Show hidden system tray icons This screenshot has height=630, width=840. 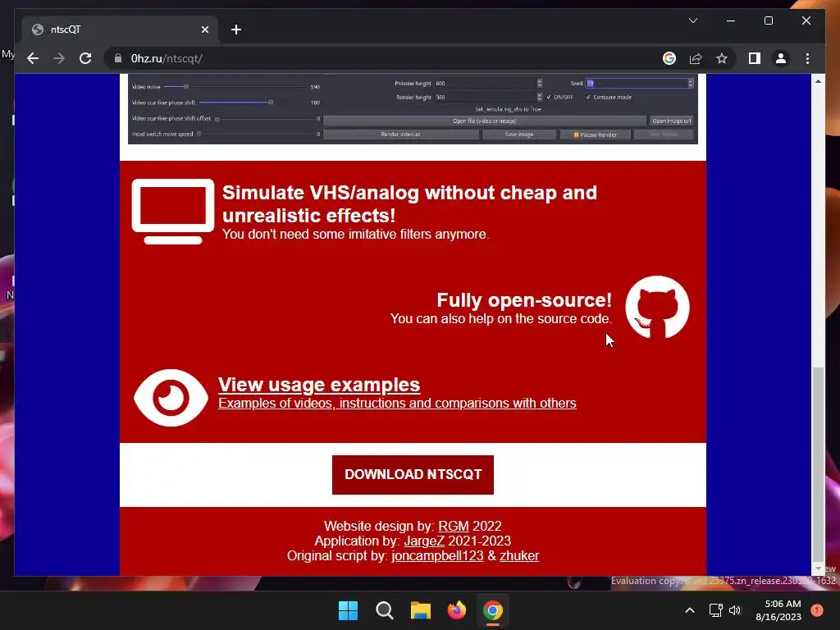click(x=690, y=610)
